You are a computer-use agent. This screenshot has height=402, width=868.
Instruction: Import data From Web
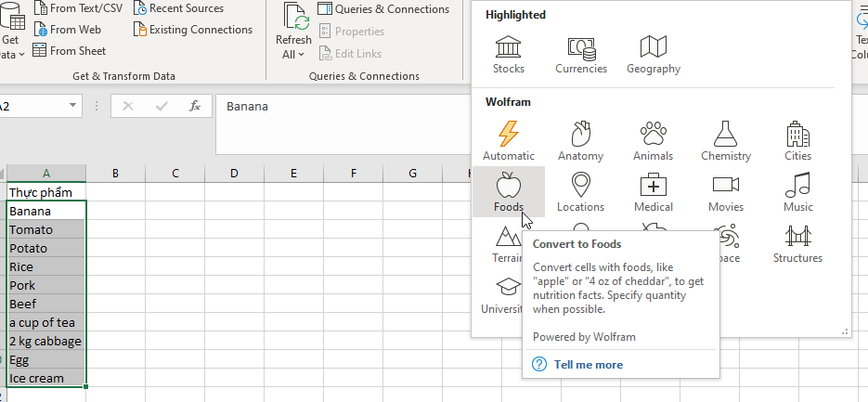click(67, 30)
